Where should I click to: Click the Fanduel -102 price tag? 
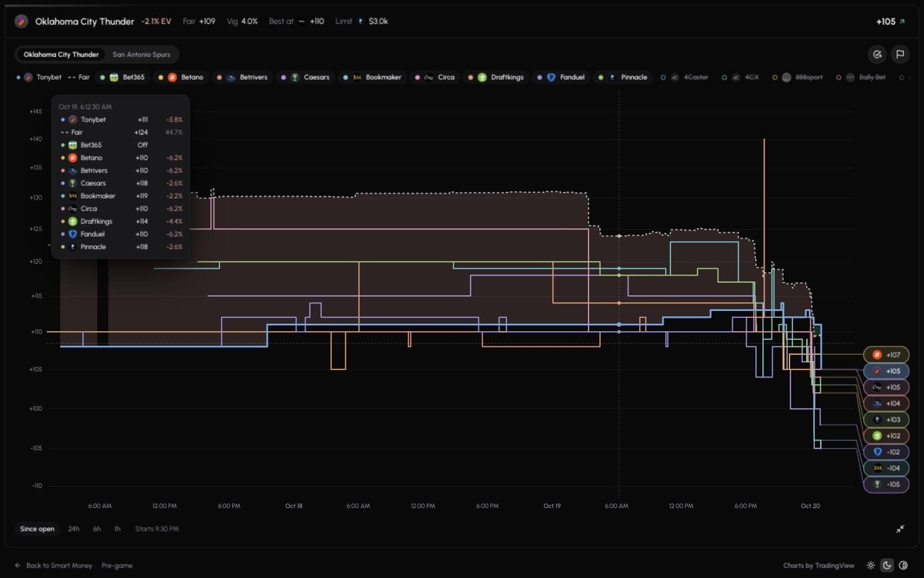(886, 452)
